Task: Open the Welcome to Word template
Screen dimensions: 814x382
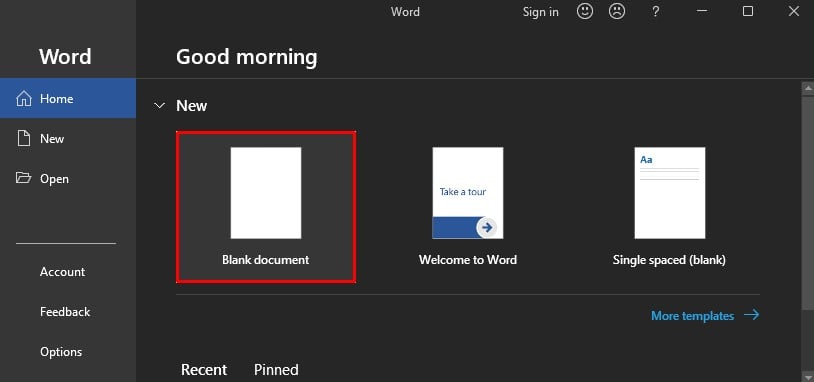Action: 468,207
